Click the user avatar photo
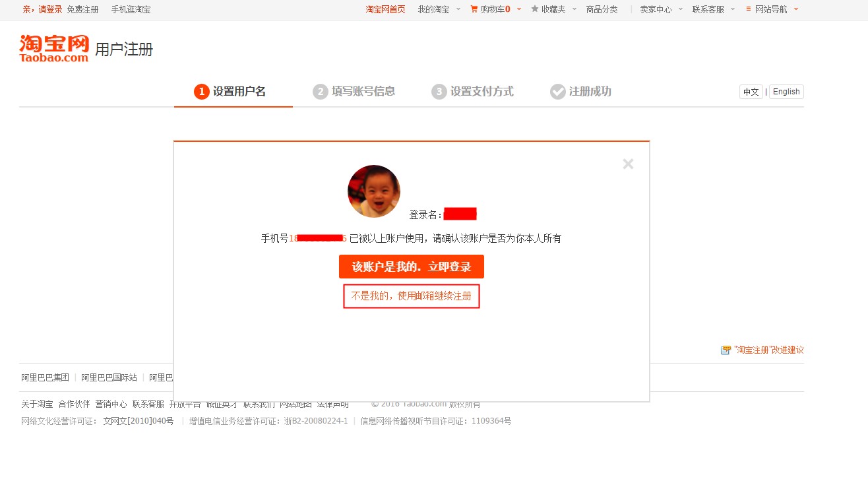 (x=374, y=191)
